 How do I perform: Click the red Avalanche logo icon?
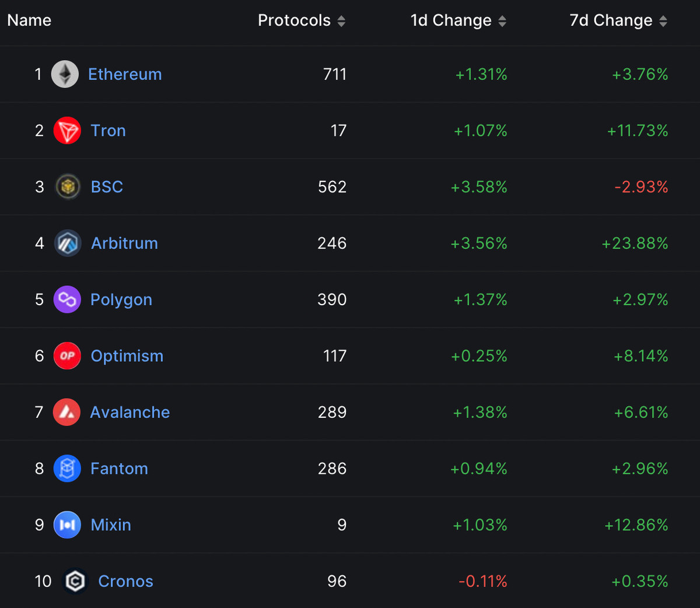tap(66, 413)
